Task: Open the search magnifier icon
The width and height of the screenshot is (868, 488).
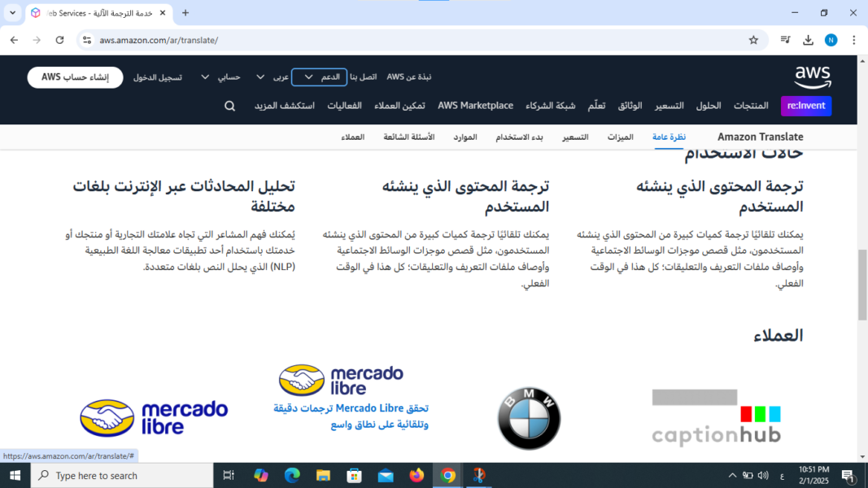Action: (229, 106)
